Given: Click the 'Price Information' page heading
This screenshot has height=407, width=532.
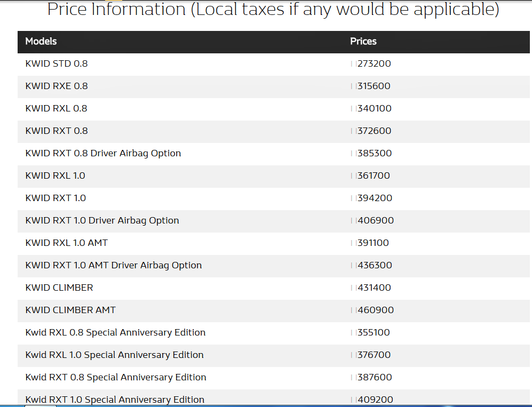Looking at the screenshot, I should coord(273,10).
